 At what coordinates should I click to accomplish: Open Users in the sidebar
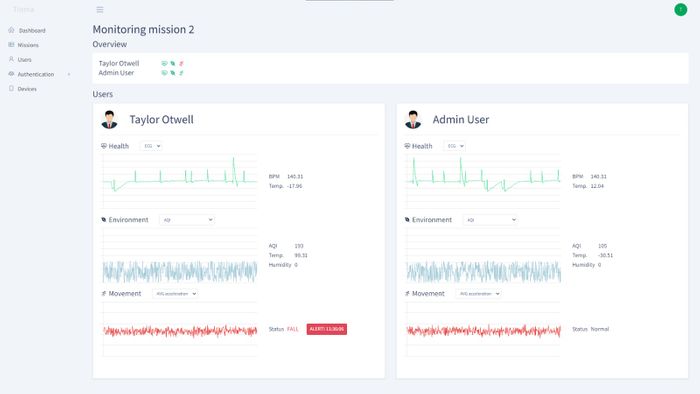click(25, 60)
